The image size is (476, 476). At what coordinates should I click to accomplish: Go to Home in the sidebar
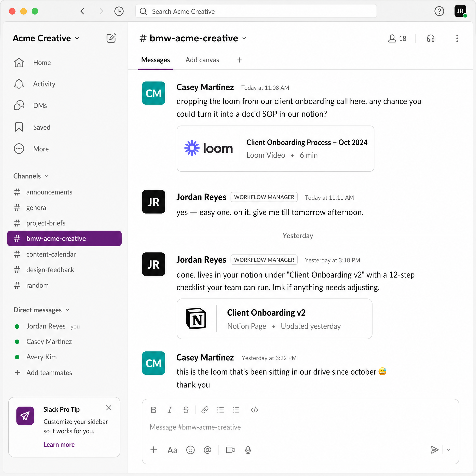(x=32, y=63)
